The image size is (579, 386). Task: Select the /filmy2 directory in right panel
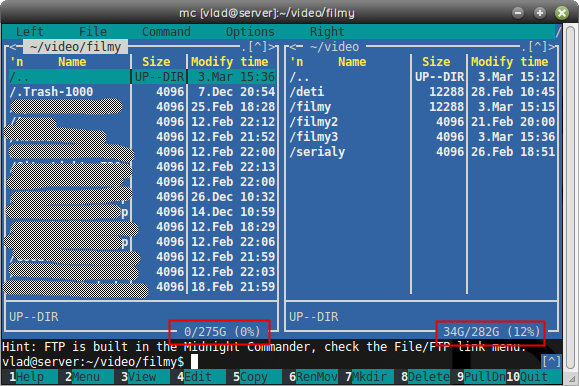click(422, 122)
